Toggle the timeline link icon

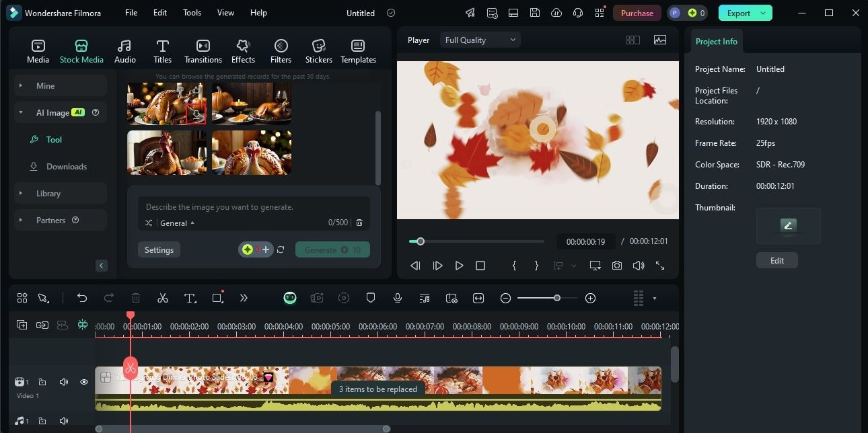42,325
